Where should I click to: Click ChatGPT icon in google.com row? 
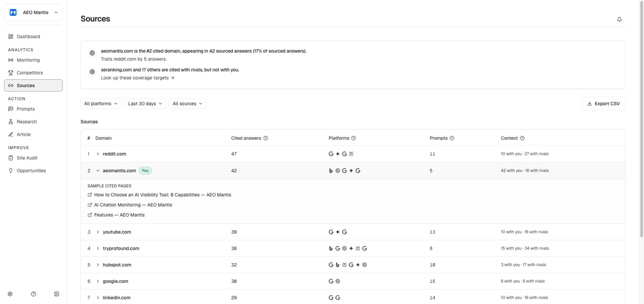click(338, 281)
